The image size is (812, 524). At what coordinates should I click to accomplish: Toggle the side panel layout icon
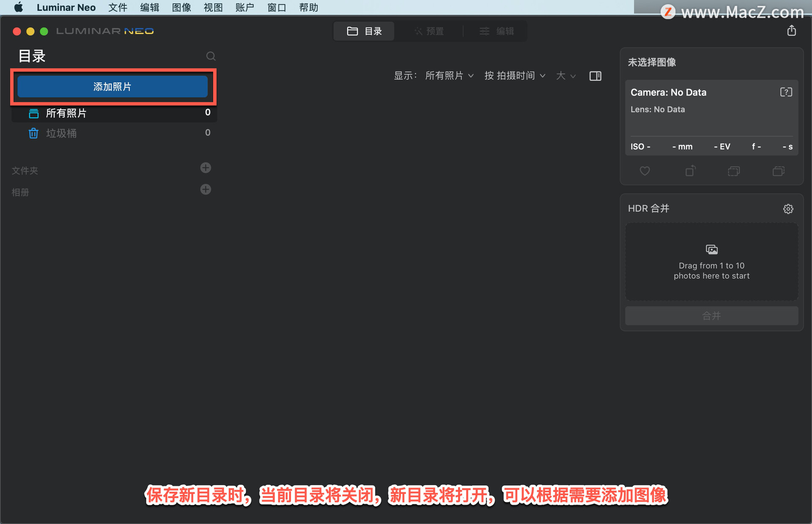[595, 76]
